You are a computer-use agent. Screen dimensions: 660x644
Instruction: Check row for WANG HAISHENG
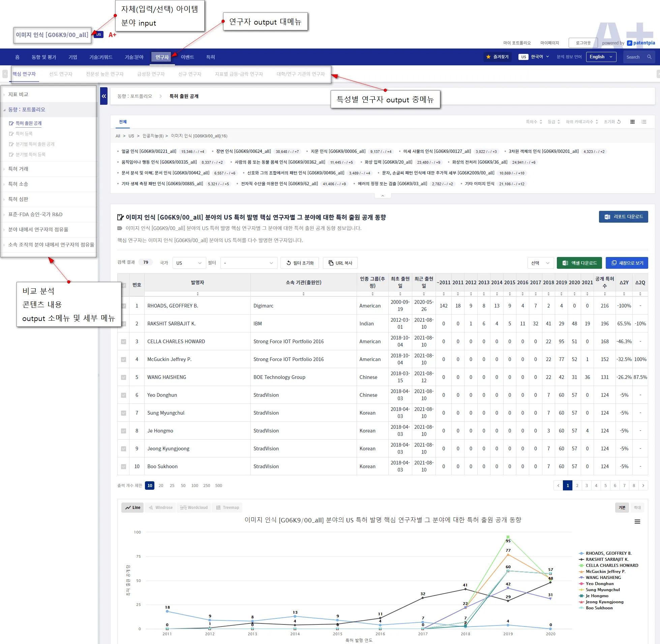(123, 377)
